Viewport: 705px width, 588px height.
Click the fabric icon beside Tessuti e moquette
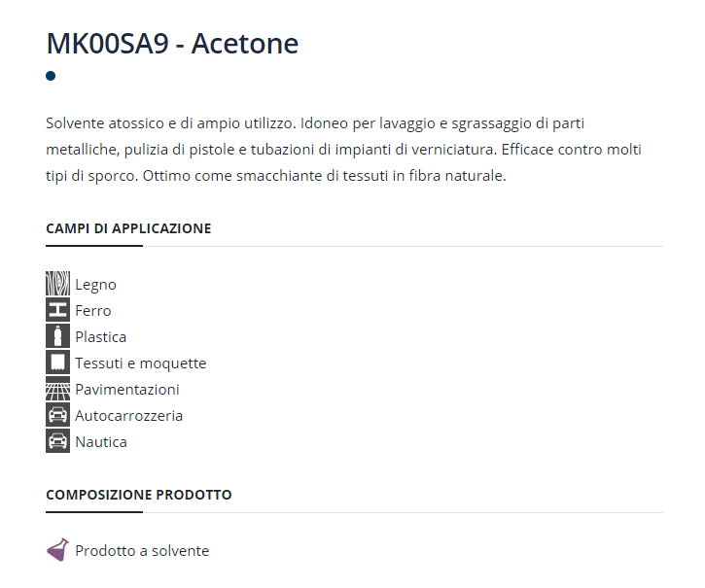57,363
